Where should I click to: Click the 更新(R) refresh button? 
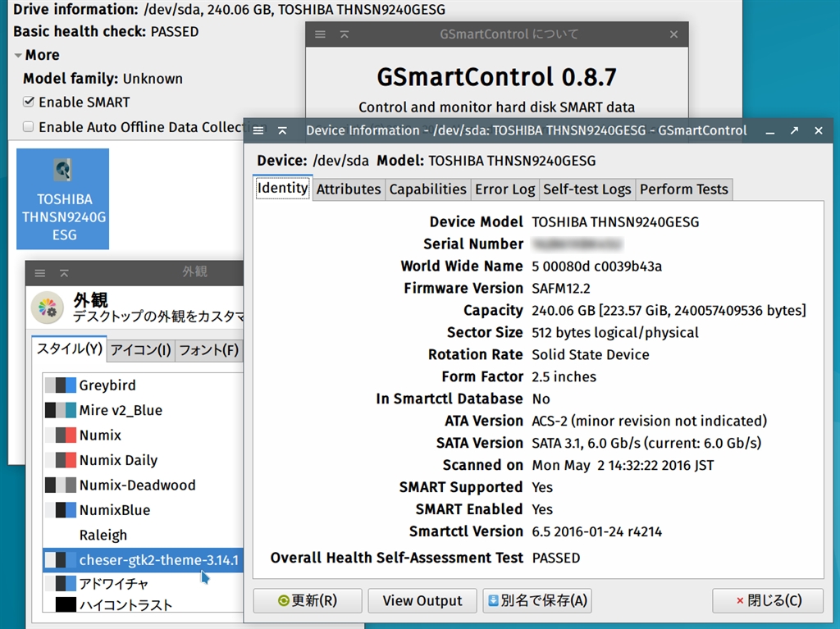pos(308,600)
